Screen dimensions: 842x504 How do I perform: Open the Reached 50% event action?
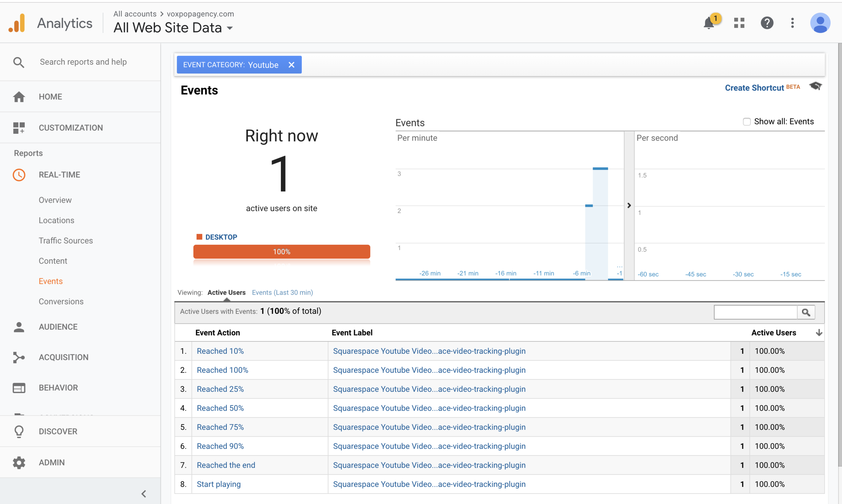220,408
